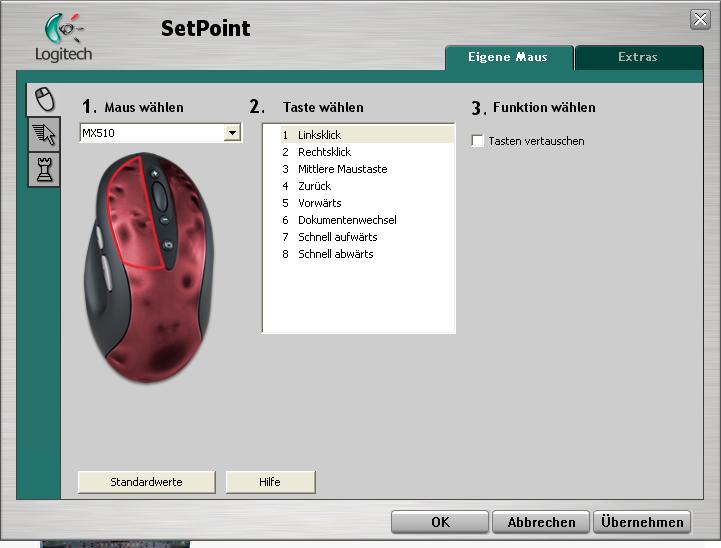Image resolution: width=721 pixels, height=548 pixels.
Task: Open the game settings rook icon
Action: 44,170
